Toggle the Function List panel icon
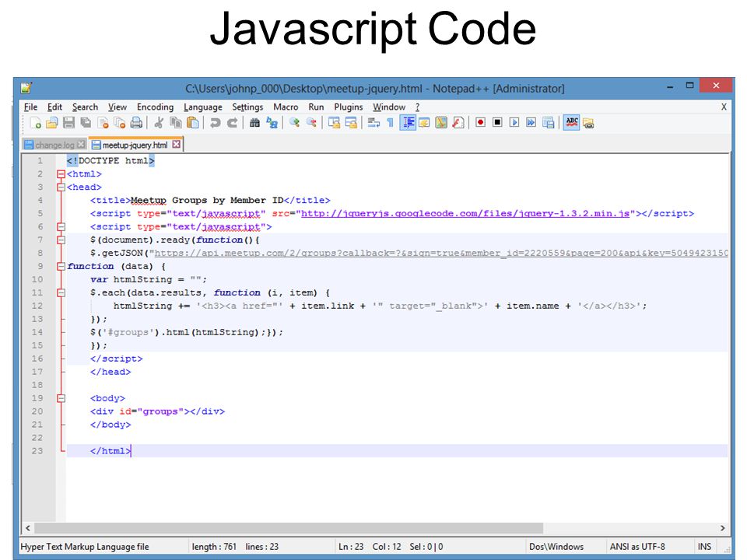The image size is (747, 560). point(458,123)
